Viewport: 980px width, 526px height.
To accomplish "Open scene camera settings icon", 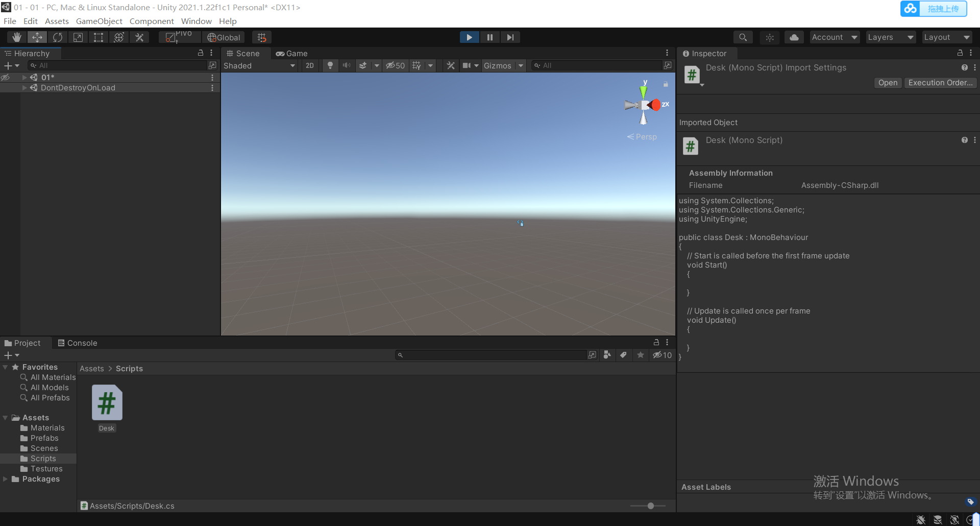I will coord(467,65).
